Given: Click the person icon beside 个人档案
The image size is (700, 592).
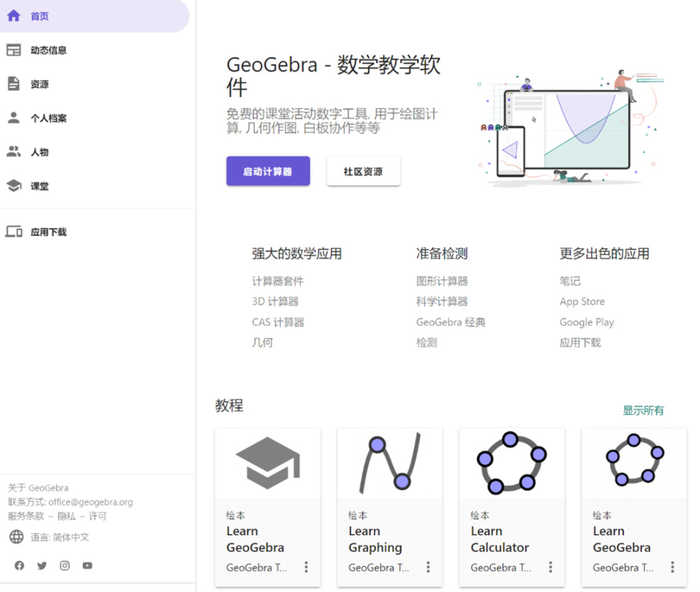Looking at the screenshot, I should point(14,118).
